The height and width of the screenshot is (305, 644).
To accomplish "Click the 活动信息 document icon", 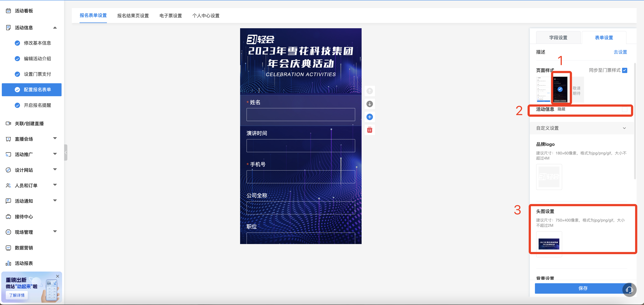I will click(x=8, y=28).
